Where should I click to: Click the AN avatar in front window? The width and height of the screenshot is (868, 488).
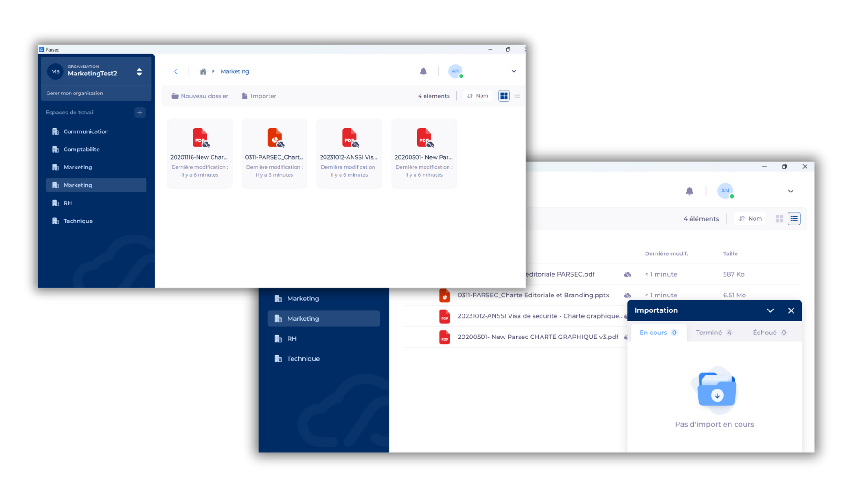tap(455, 71)
